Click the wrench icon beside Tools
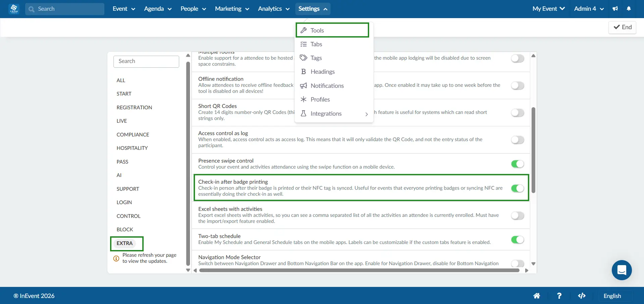The height and width of the screenshot is (304, 644). click(x=303, y=30)
